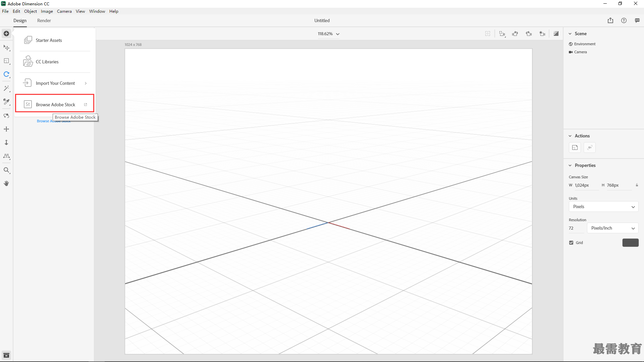Open the Image menu
Screen dimensions: 644x362
47,11
